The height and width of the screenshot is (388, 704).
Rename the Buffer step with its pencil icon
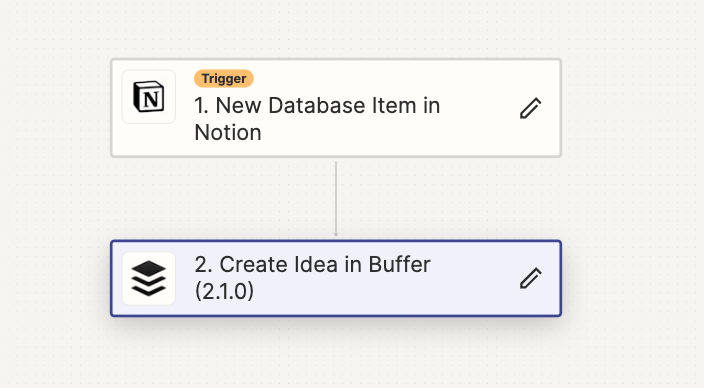click(x=530, y=278)
